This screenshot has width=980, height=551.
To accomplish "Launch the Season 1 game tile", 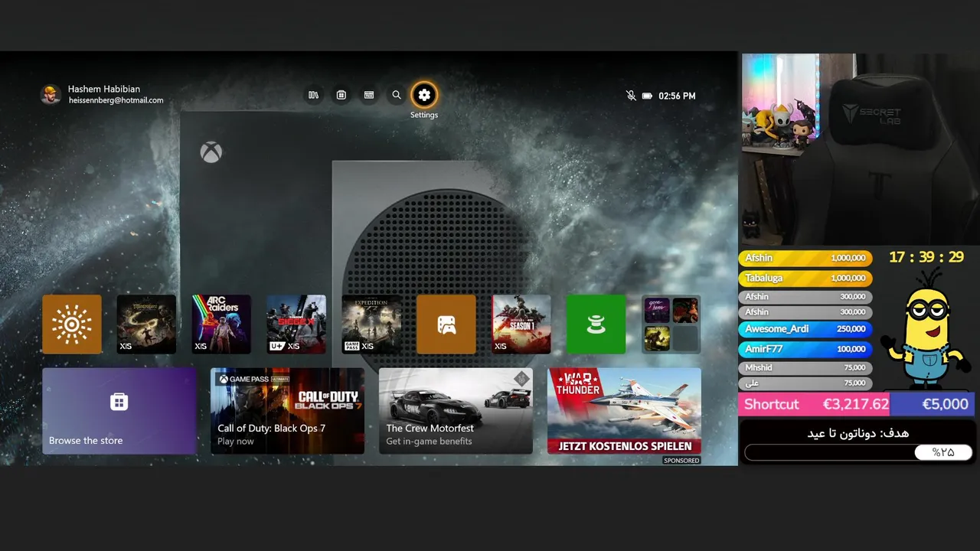I will (521, 324).
